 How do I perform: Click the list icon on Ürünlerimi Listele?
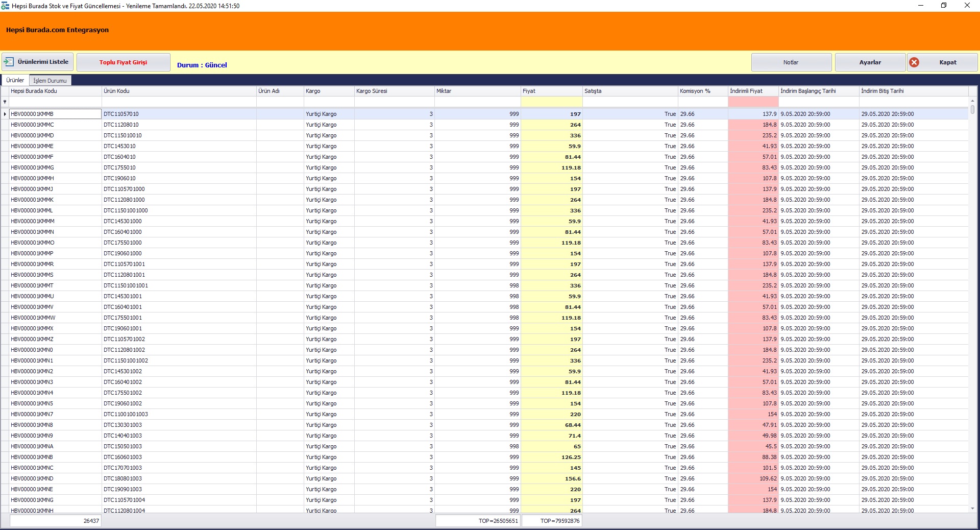9,62
